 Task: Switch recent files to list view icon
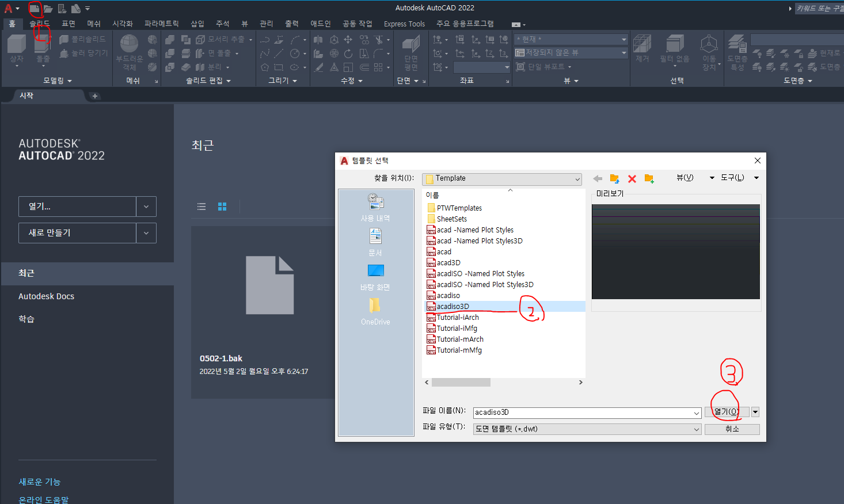[202, 207]
